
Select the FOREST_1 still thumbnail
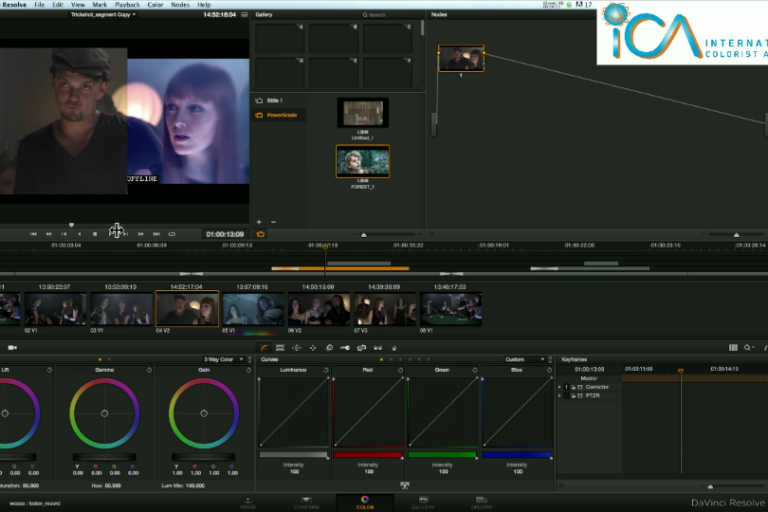(x=363, y=161)
